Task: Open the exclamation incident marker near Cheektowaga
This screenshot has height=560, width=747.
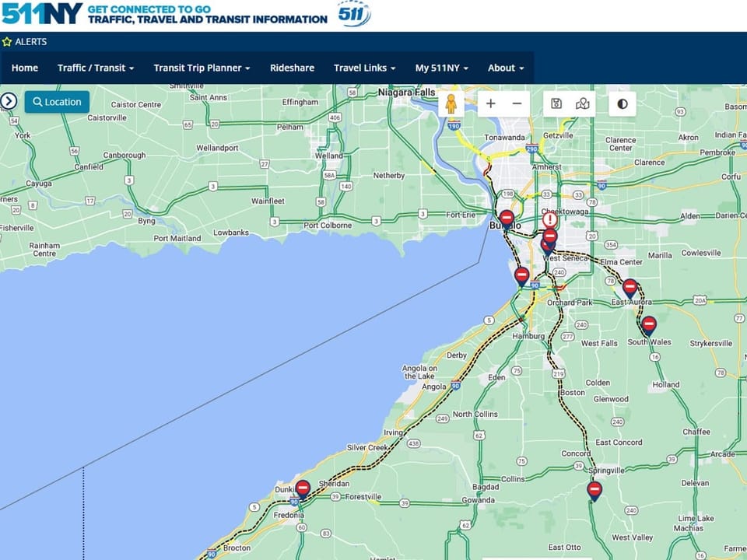Action: tap(550, 220)
